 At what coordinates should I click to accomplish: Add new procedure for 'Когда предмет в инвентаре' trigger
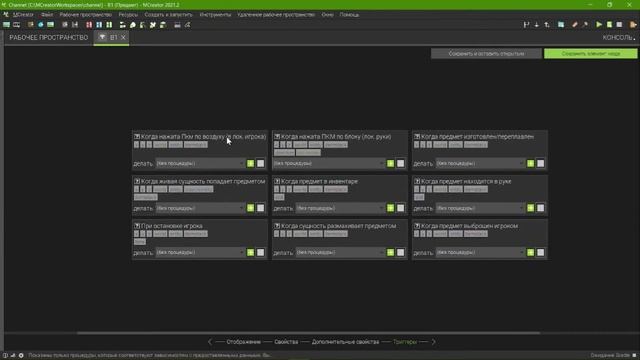click(390, 208)
